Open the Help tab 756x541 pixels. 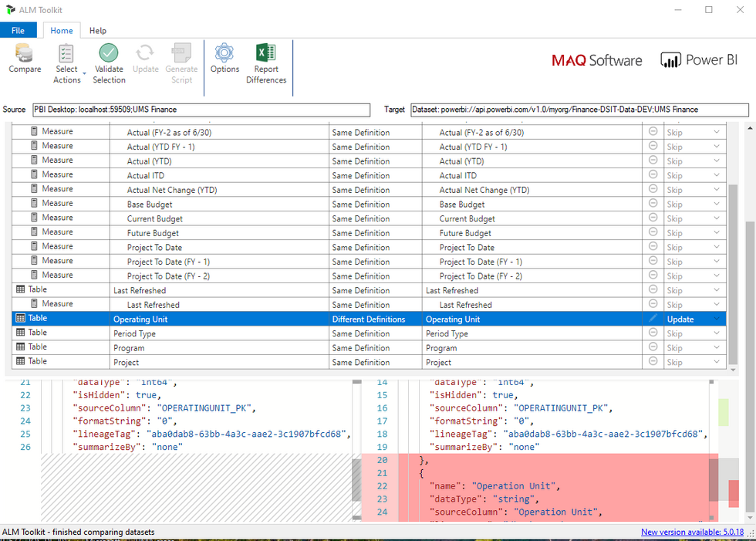pos(98,30)
